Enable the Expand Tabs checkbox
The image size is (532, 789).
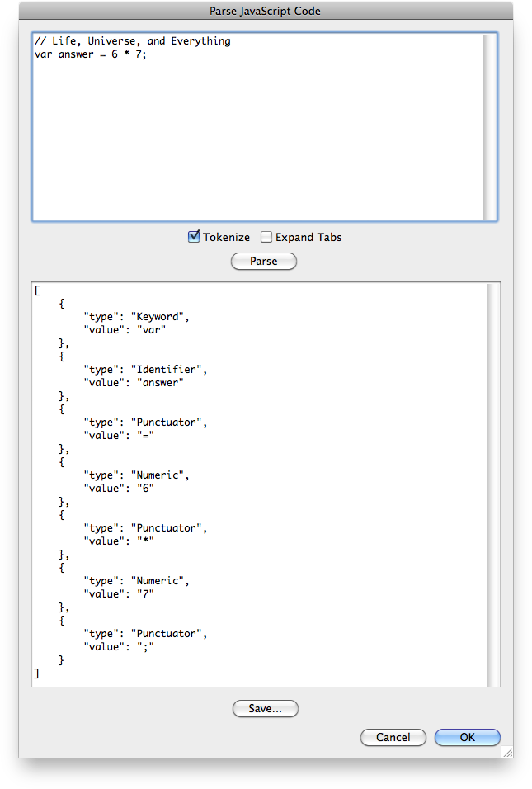click(x=266, y=237)
